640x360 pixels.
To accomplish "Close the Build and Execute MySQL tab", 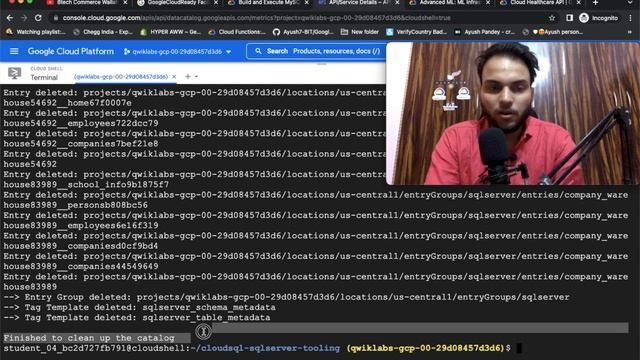I will [x=307, y=2].
